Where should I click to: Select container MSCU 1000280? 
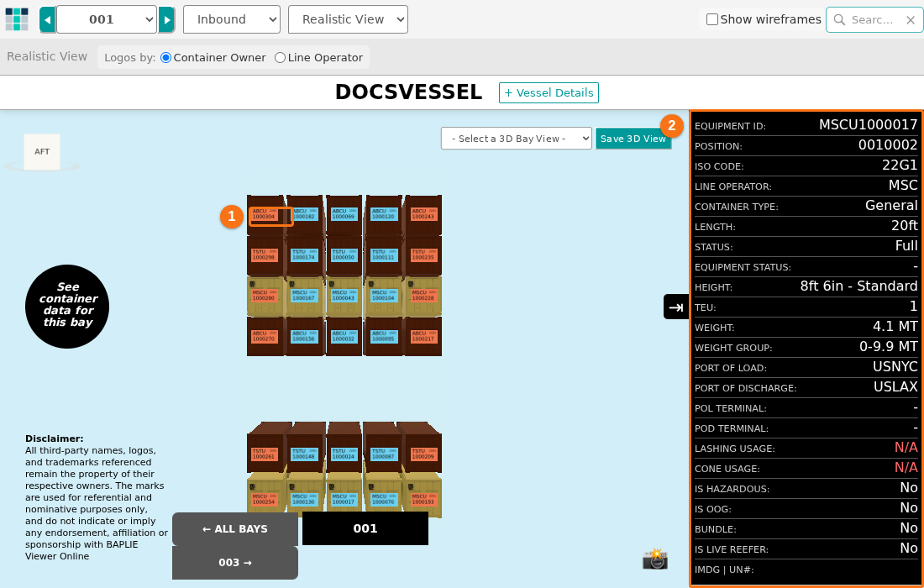pyautogui.click(x=265, y=295)
